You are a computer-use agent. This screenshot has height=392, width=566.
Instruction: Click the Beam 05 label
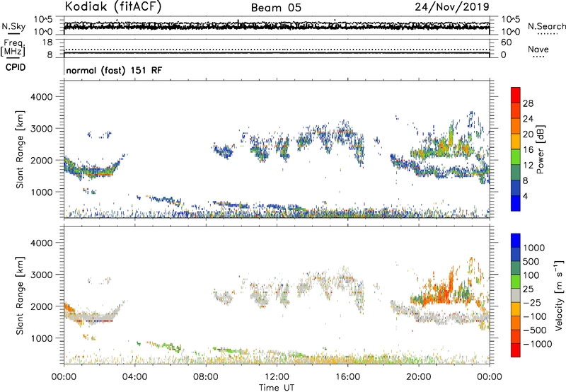coord(276,8)
